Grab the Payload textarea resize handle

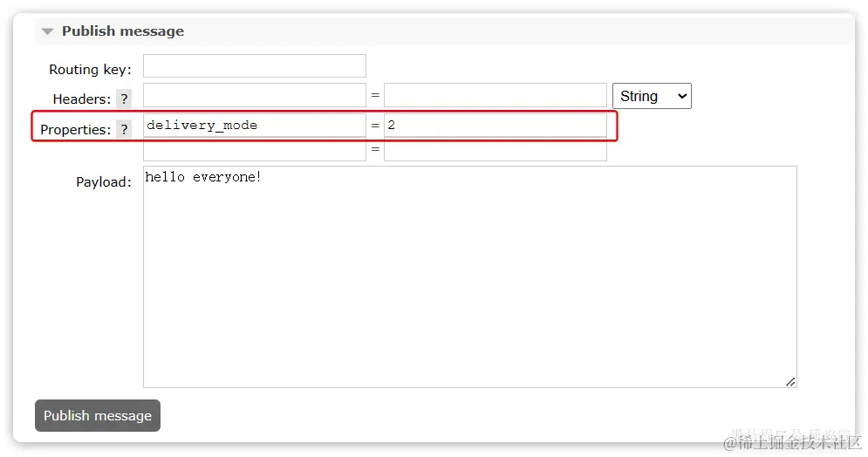coord(790,382)
